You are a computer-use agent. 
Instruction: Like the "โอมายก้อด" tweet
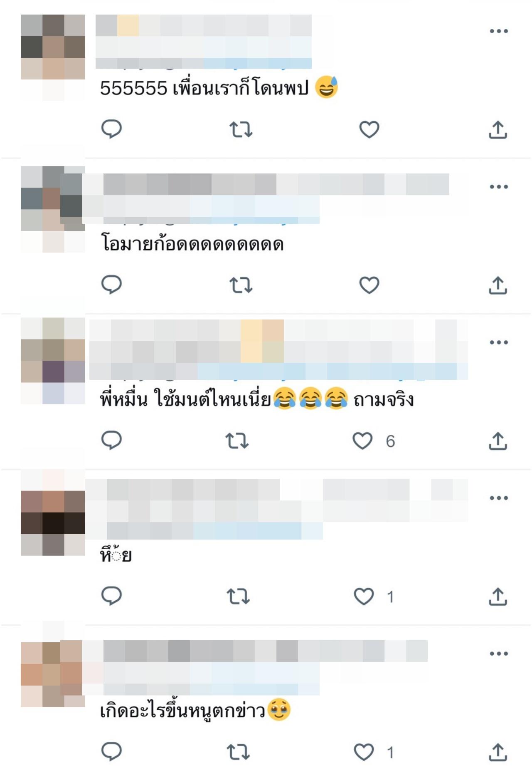coord(369,285)
